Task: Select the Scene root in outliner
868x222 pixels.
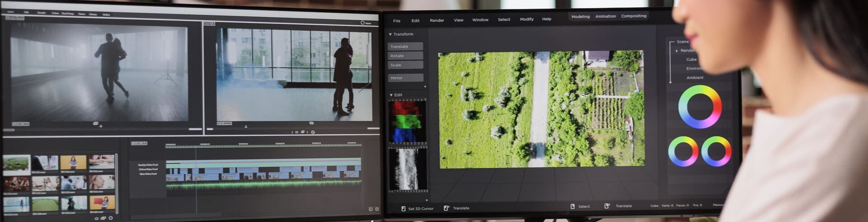Action: (x=683, y=42)
